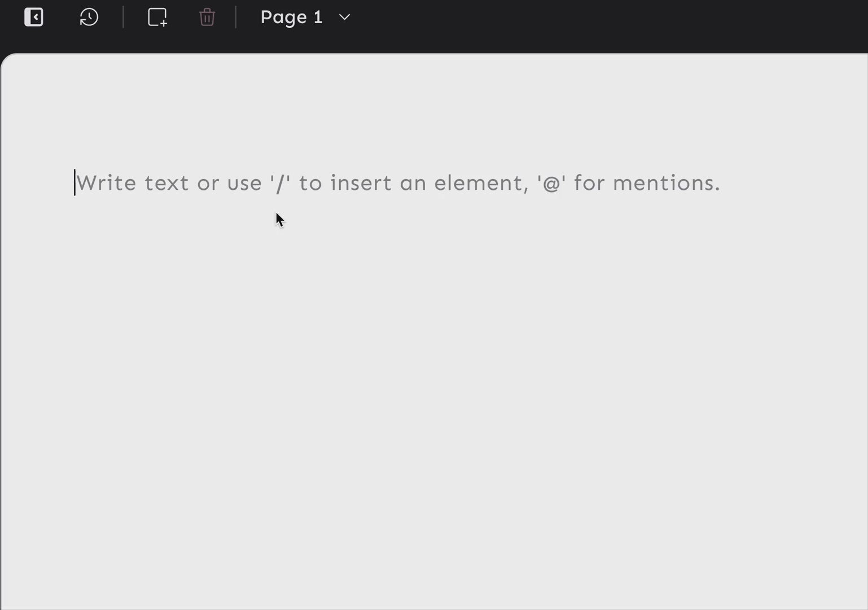Click the '@' symbol in placeholder text

pyautogui.click(x=551, y=184)
